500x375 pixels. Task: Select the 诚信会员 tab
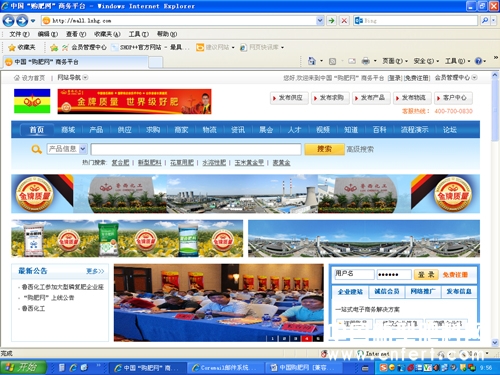(x=387, y=291)
